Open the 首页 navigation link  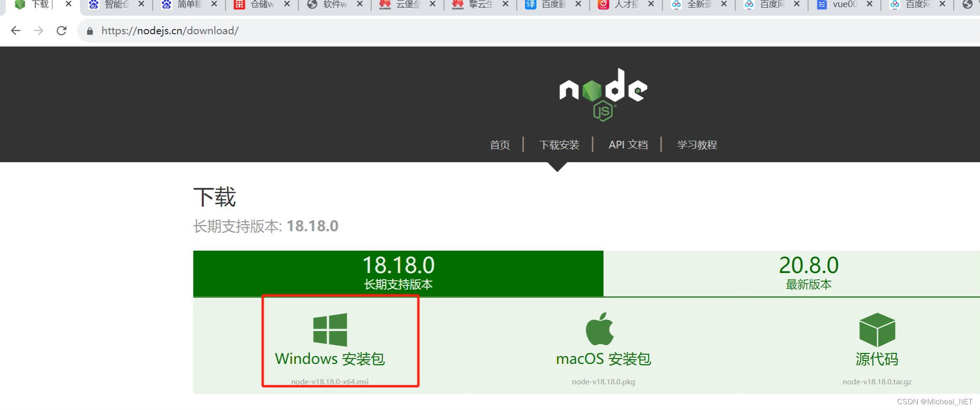500,145
